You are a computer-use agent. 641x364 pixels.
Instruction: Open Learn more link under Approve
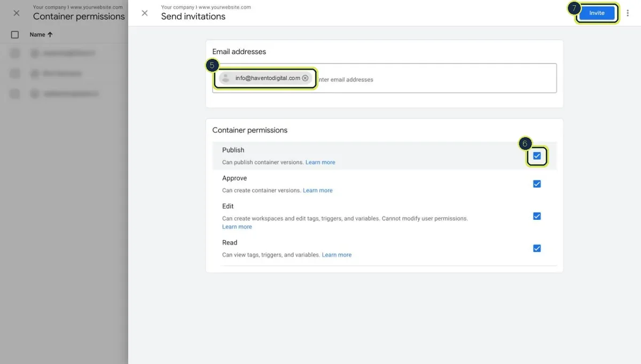point(318,191)
